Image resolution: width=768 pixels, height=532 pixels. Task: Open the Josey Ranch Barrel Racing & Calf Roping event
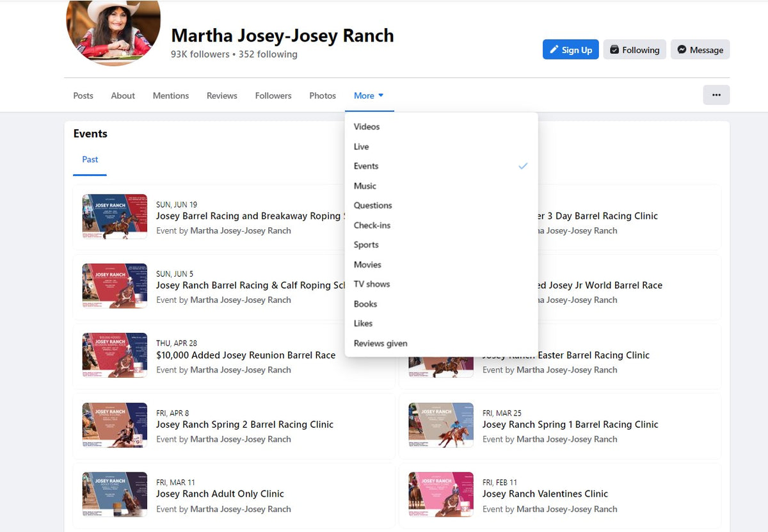coord(251,286)
